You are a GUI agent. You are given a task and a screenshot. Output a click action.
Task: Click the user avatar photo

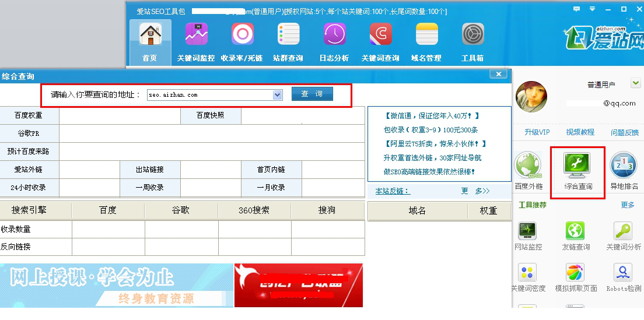click(531, 97)
